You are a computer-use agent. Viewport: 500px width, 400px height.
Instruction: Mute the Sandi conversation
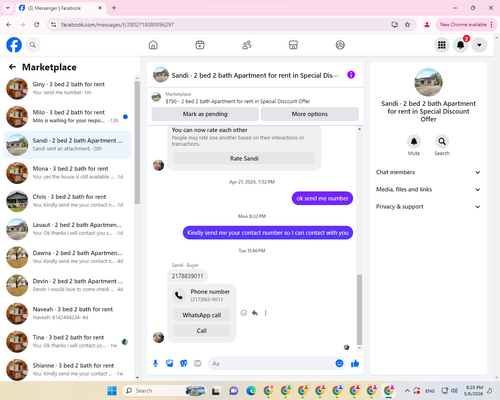pyautogui.click(x=414, y=141)
